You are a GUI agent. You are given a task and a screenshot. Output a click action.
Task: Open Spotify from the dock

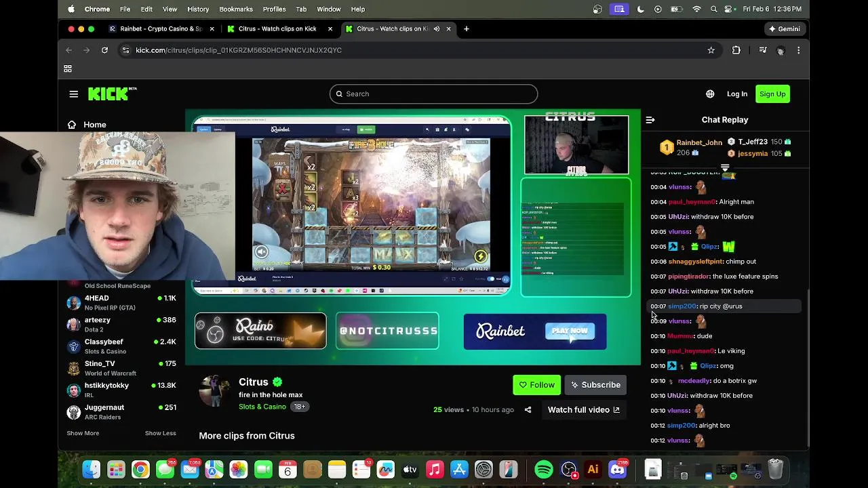click(x=544, y=469)
